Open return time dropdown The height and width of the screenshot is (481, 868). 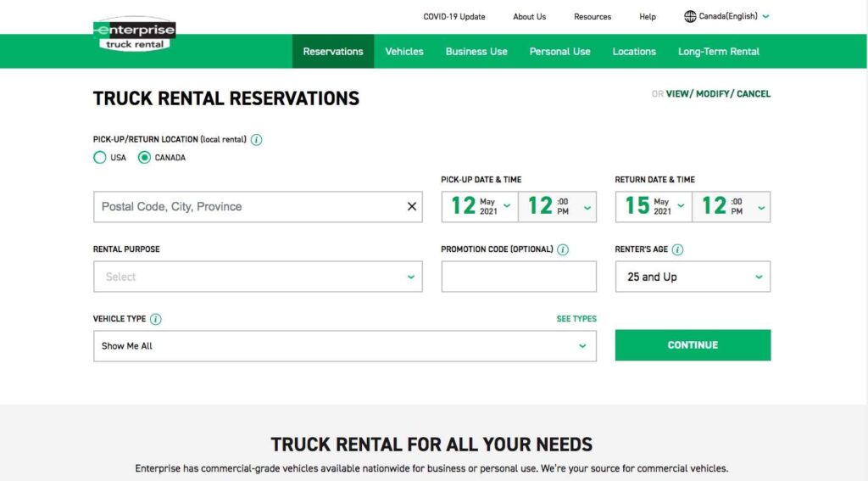pos(732,207)
